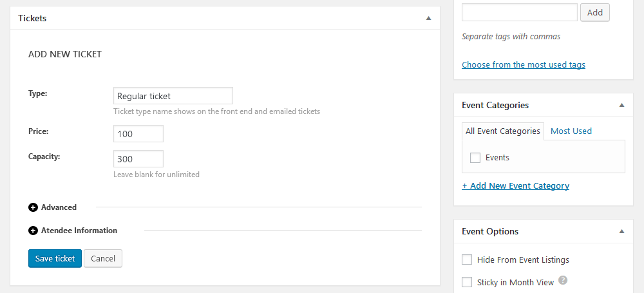Click Add New Event Category link

tap(515, 185)
